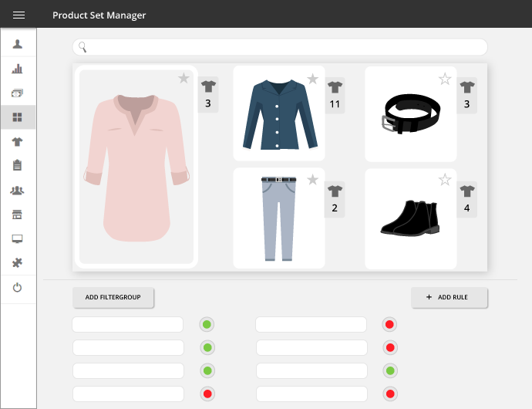This screenshot has height=409, width=532.
Task: Click the t-shirt count badge showing 4
Action: point(467,199)
